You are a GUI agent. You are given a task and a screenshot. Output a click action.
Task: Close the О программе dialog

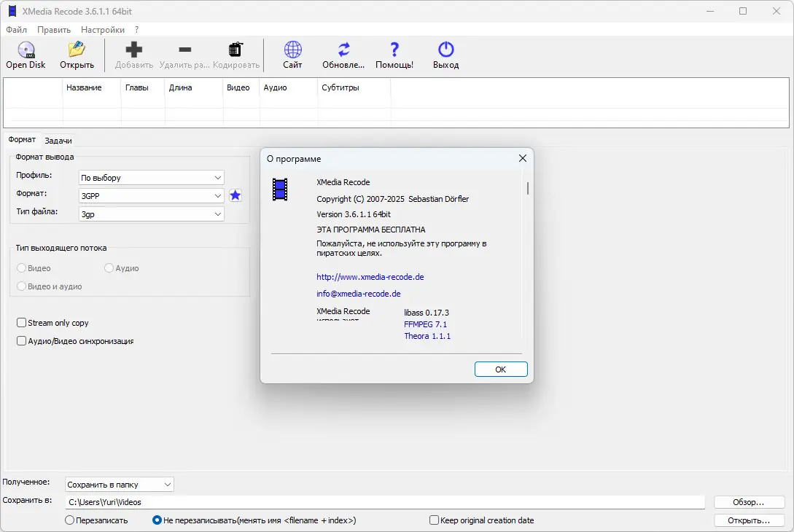[x=523, y=158]
